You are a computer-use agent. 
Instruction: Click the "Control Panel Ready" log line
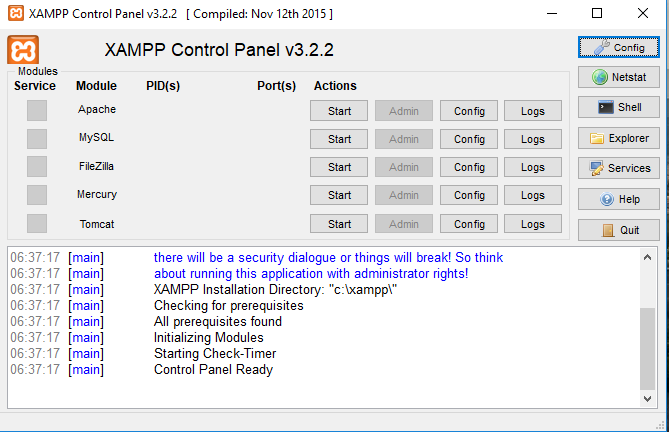click(213, 369)
